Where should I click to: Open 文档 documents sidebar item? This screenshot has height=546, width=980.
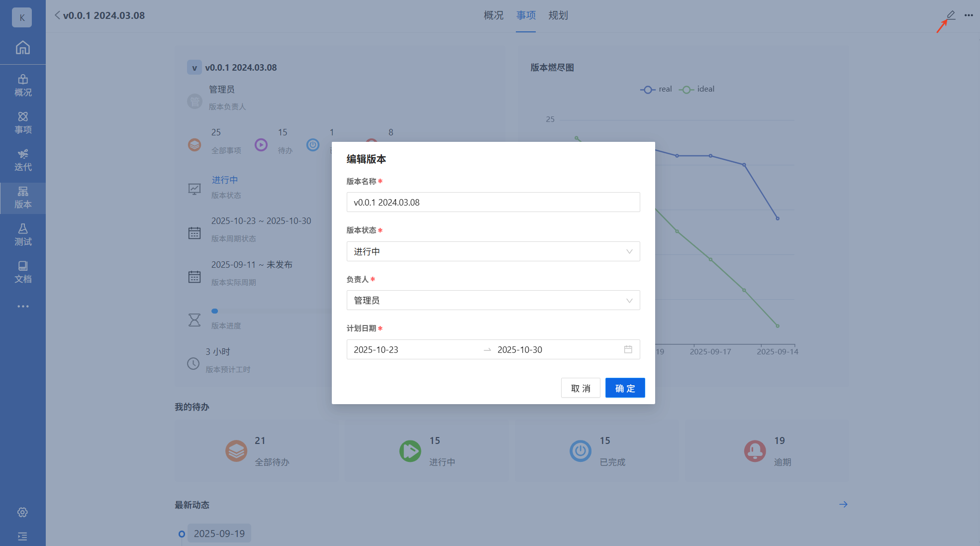tap(22, 272)
